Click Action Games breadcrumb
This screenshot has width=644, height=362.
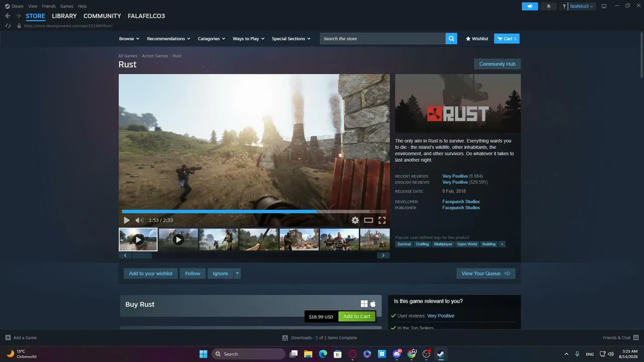155,56
